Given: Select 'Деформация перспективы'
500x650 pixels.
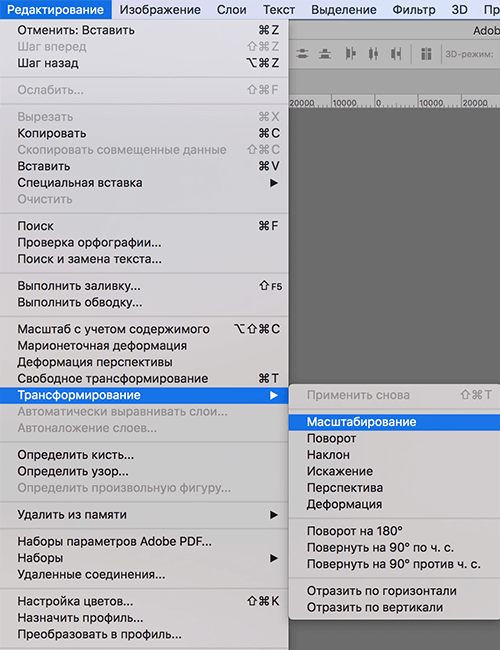Looking at the screenshot, I should (x=144, y=362).
